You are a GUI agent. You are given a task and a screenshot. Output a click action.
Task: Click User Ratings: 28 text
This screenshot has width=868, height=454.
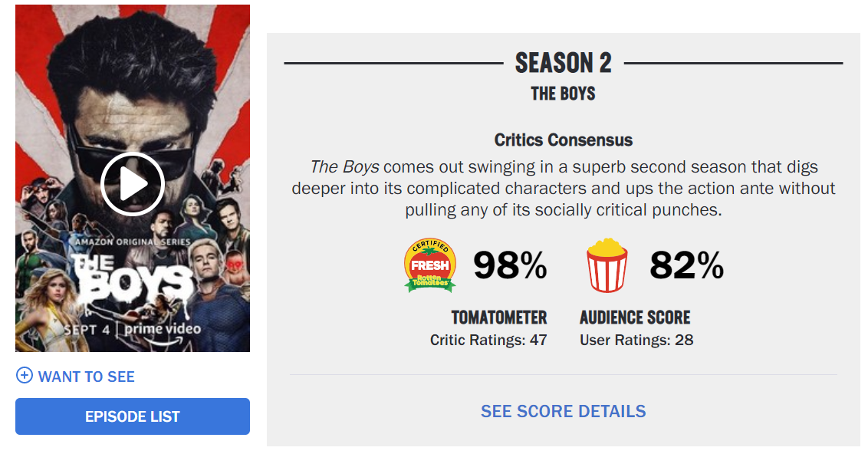tap(636, 340)
